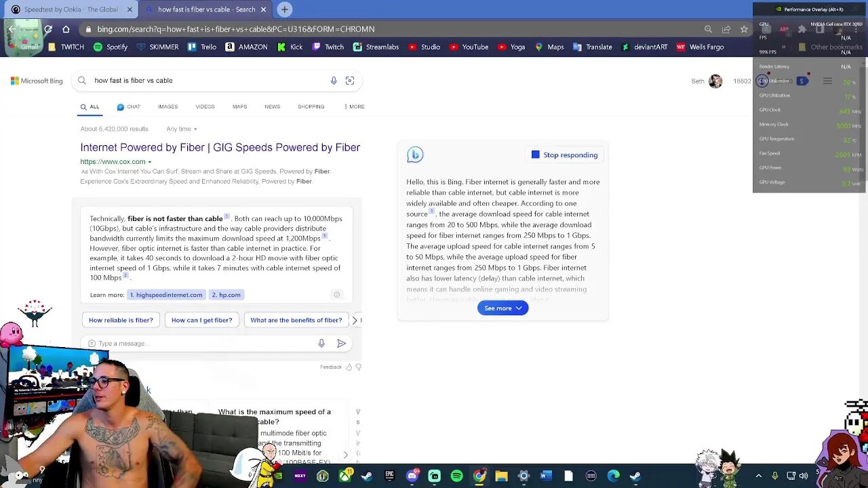Viewport: 868px width, 488px height.
Task: Open Discord from the taskbar
Action: pos(412,476)
